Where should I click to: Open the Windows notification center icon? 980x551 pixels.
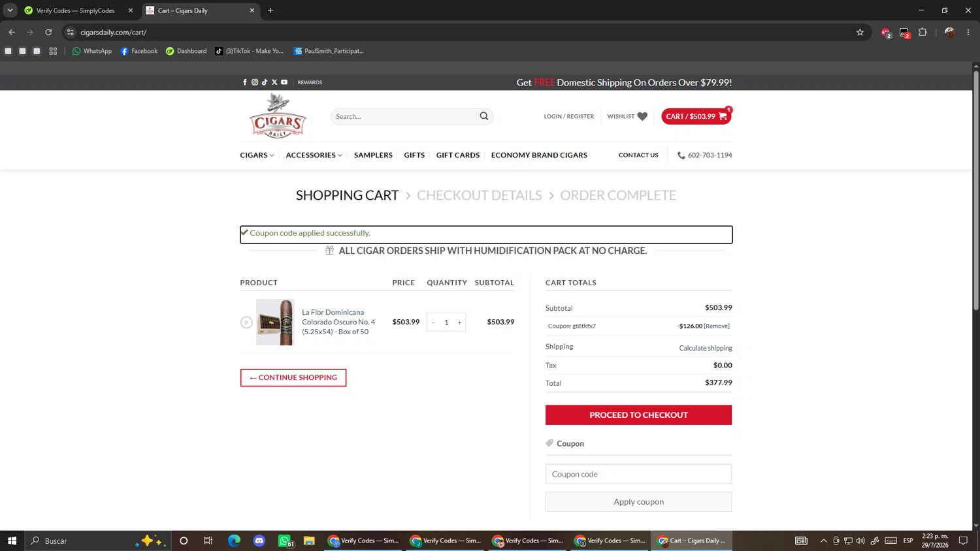[x=963, y=541]
